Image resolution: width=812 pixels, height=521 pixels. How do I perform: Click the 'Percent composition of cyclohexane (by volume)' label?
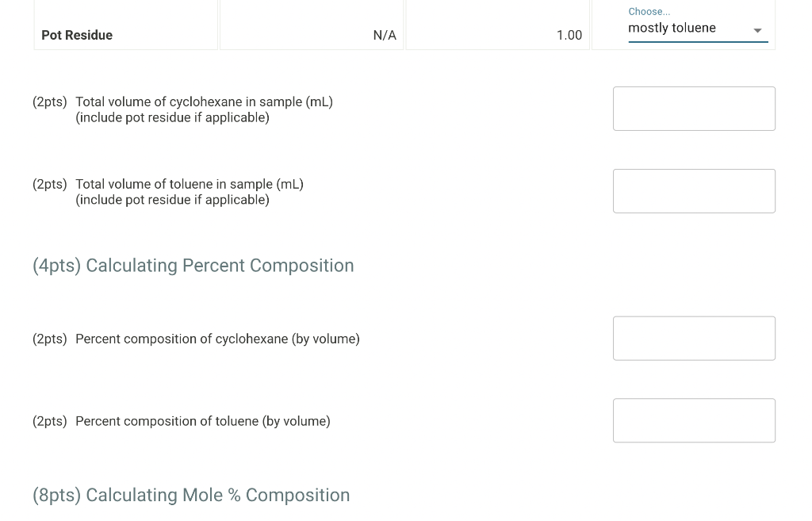[217, 339]
